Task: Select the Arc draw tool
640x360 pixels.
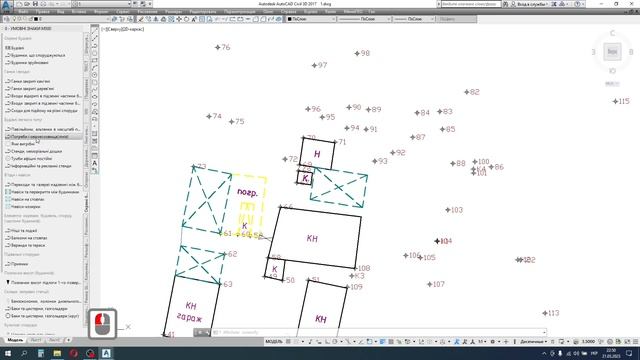Action: (x=95, y=68)
